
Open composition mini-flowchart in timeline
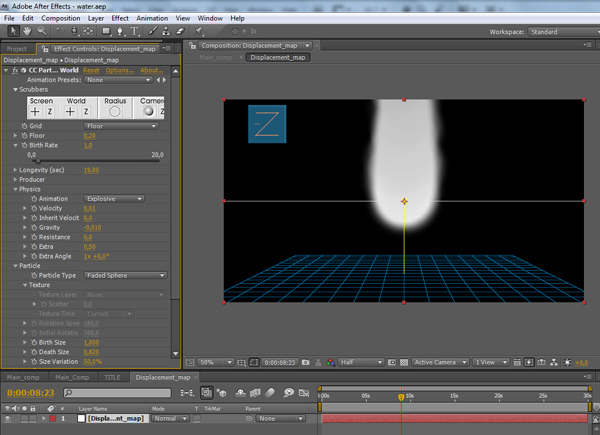[187, 393]
